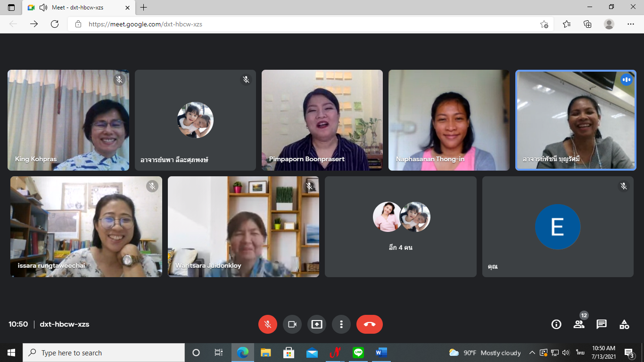Open weather widget 90°F Mostly cloudy
Screen dimensions: 644x362
pyautogui.click(x=485, y=353)
